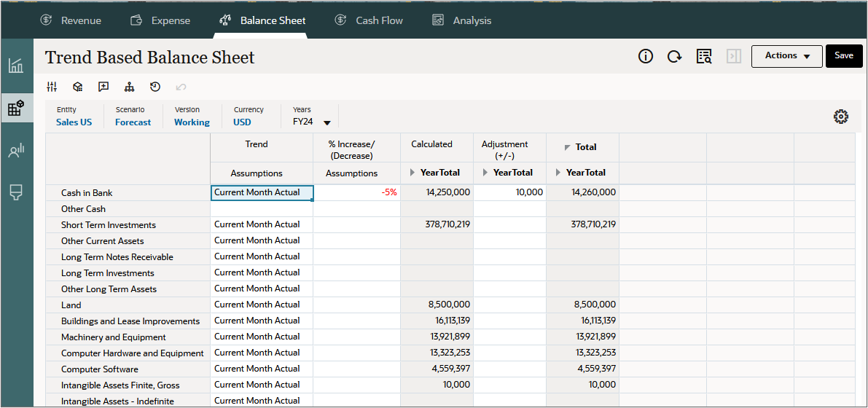Screen dimensions: 868x408
Task: Select Long Term Notes Receivable row label
Action: tap(117, 257)
